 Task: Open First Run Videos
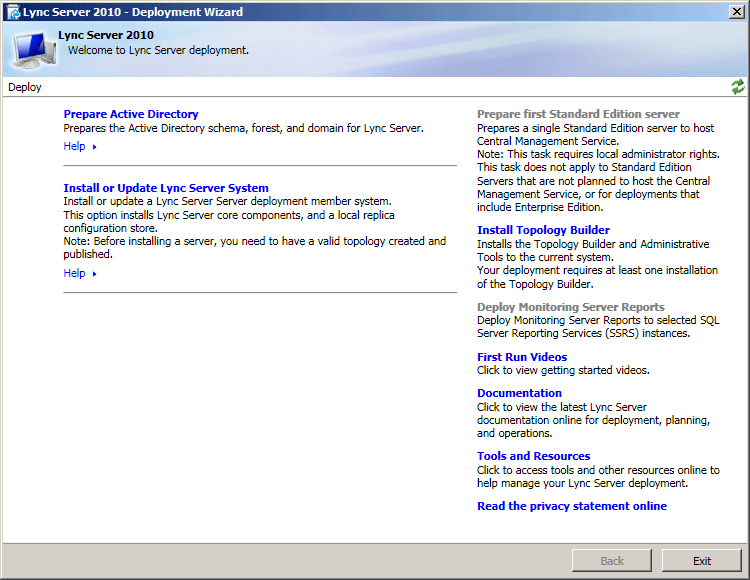pyautogui.click(x=522, y=357)
